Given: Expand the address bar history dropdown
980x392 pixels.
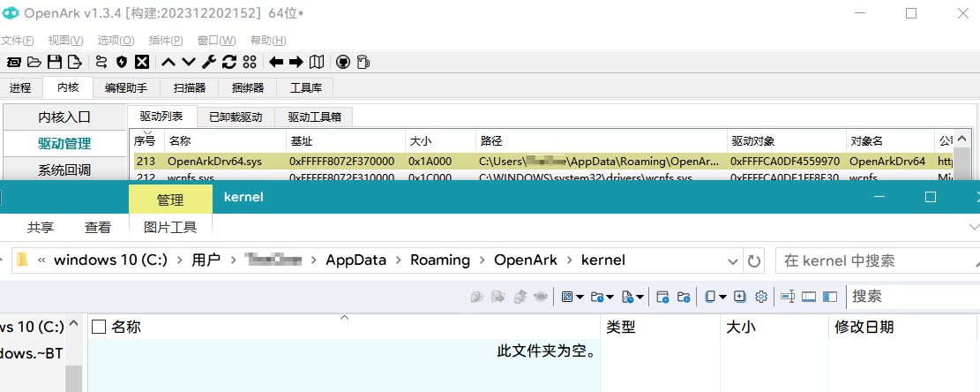Looking at the screenshot, I should [732, 260].
